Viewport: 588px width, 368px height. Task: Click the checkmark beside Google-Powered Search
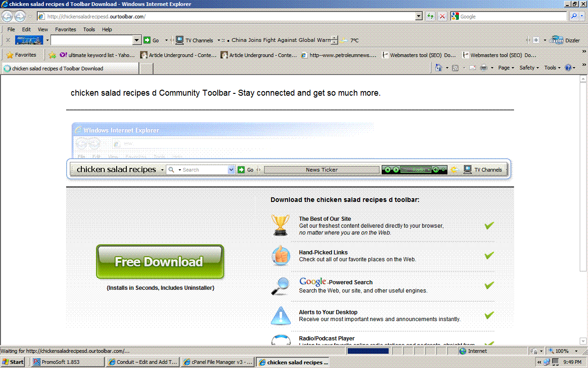pos(489,285)
